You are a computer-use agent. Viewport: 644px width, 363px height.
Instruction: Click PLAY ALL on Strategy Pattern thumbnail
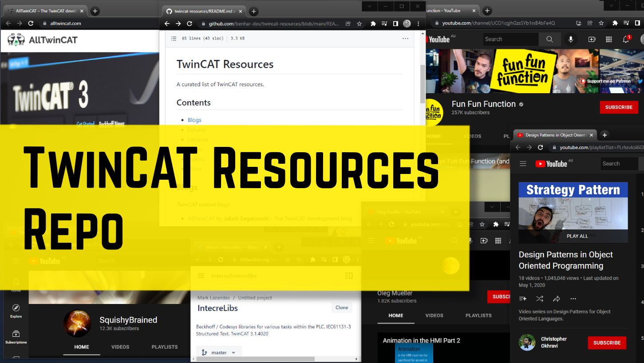(x=577, y=236)
